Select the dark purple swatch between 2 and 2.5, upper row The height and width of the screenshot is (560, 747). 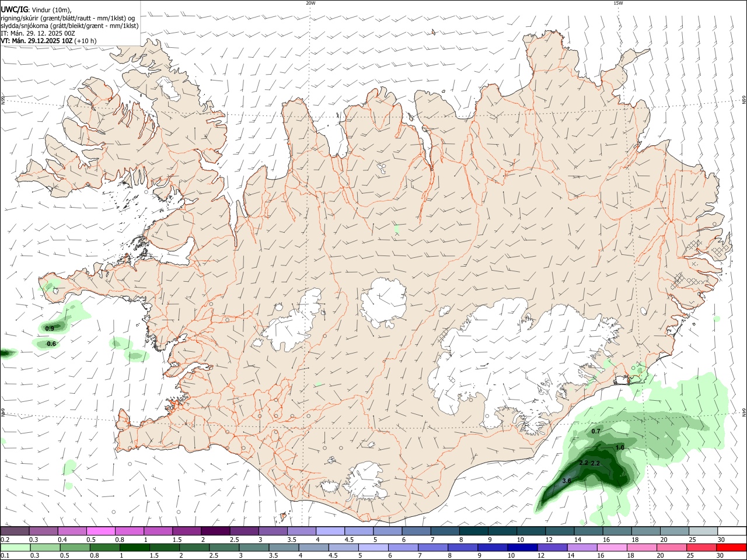215,531
